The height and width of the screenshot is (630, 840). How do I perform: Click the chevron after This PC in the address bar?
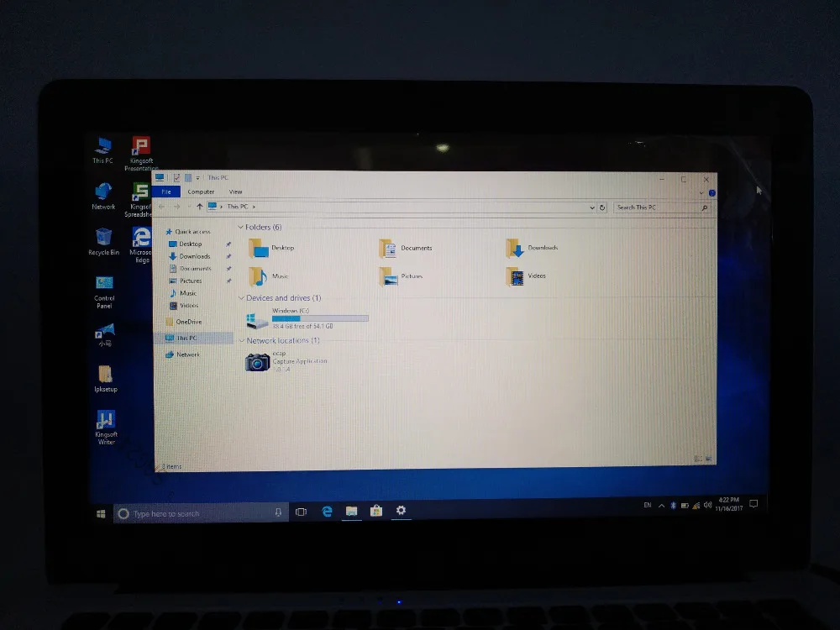click(x=254, y=207)
